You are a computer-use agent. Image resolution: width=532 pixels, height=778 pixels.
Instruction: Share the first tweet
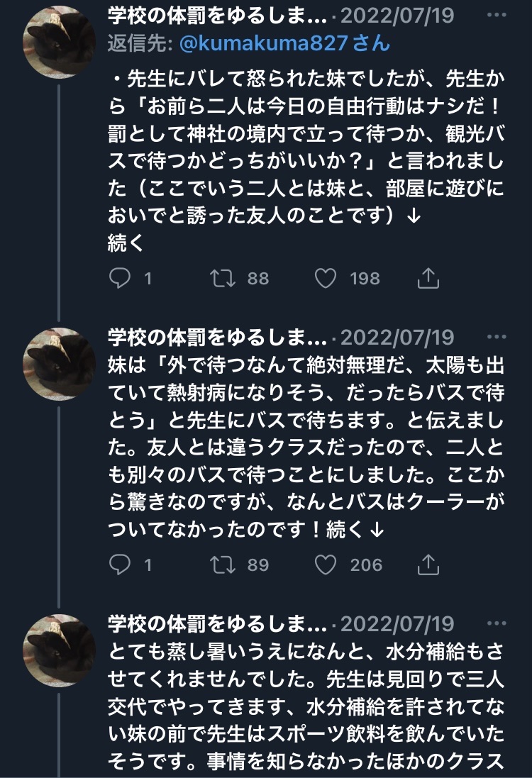click(x=427, y=279)
